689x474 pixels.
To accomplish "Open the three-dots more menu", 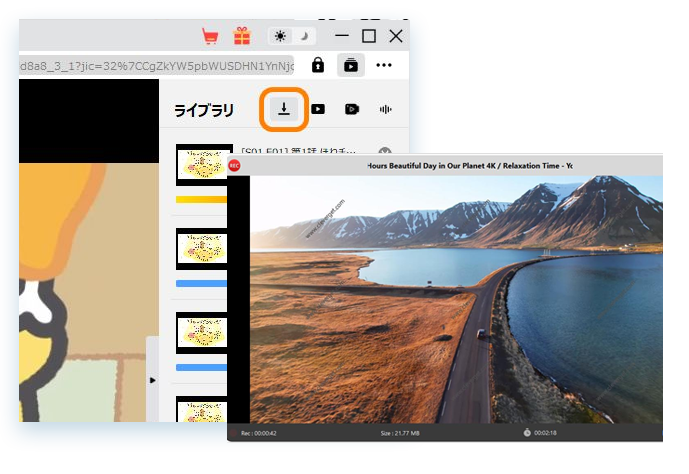I will (x=384, y=65).
